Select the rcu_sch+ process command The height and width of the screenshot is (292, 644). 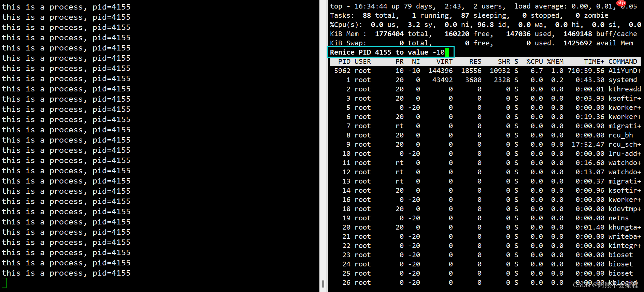[625, 144]
